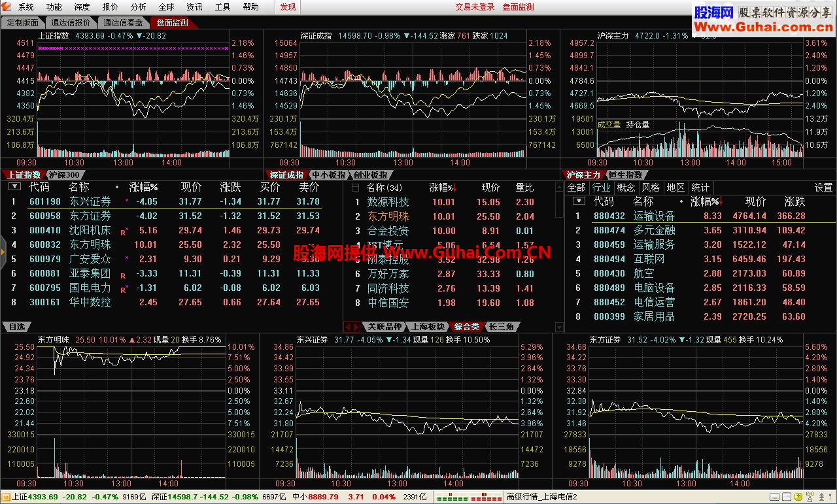Switch to the 通达信报价 tab
Viewport: 837px width, 504px height.
tap(71, 23)
